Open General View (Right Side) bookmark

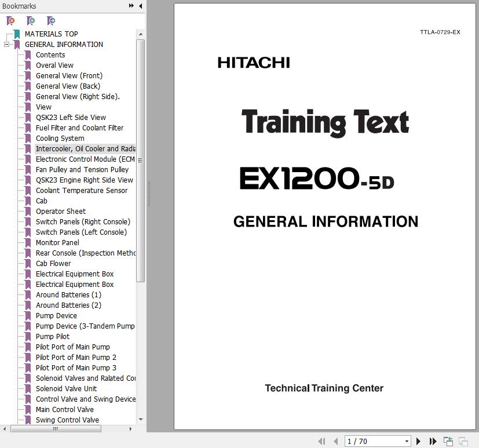click(78, 97)
